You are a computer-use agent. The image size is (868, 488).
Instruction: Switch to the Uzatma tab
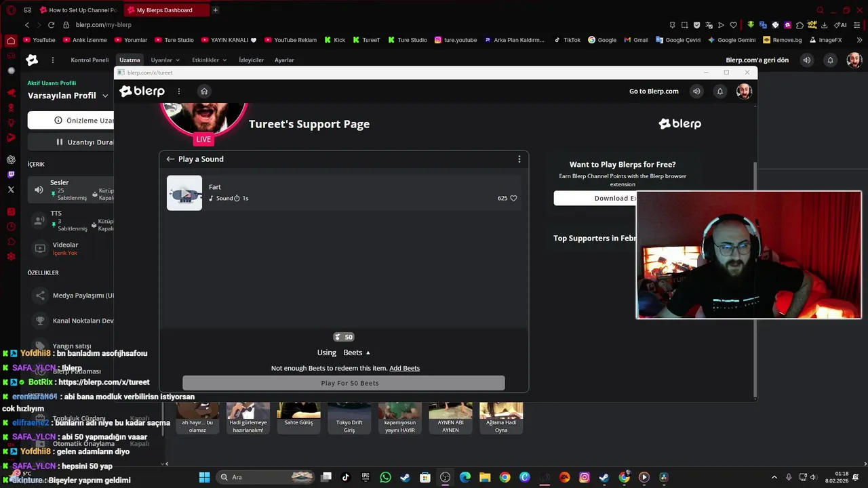pos(130,60)
